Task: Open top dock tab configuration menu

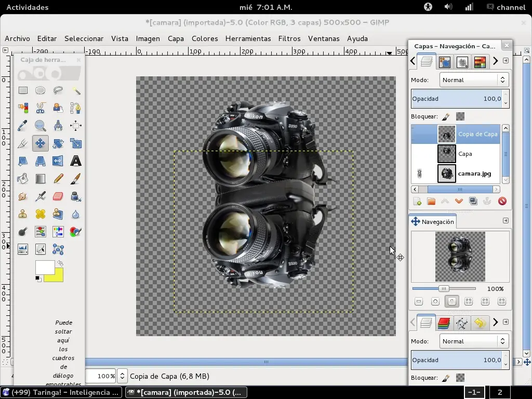Action: click(x=506, y=60)
